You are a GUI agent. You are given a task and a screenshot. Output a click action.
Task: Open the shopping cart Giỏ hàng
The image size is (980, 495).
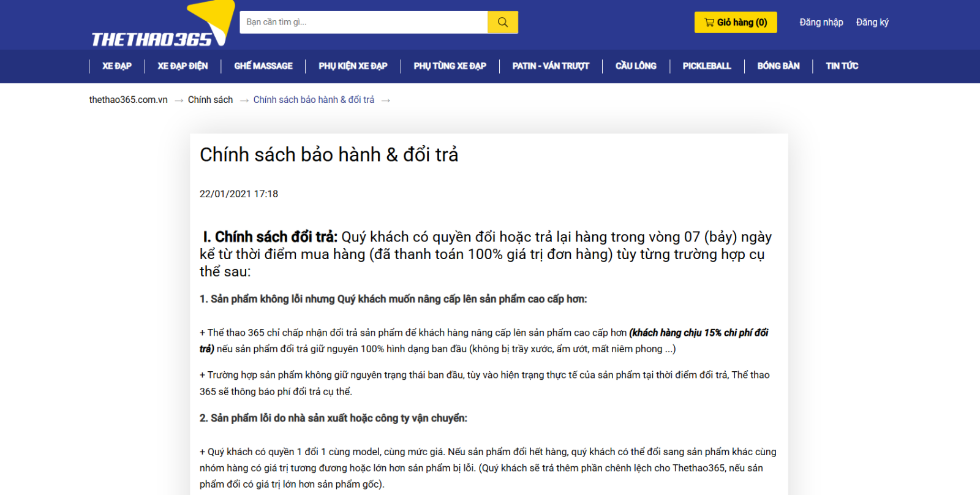(x=735, y=23)
